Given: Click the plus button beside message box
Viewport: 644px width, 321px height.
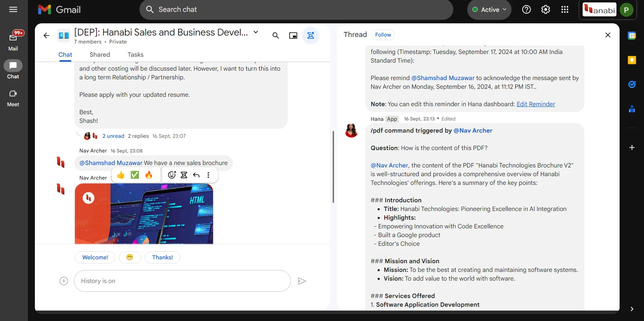Looking at the screenshot, I should click(x=64, y=281).
